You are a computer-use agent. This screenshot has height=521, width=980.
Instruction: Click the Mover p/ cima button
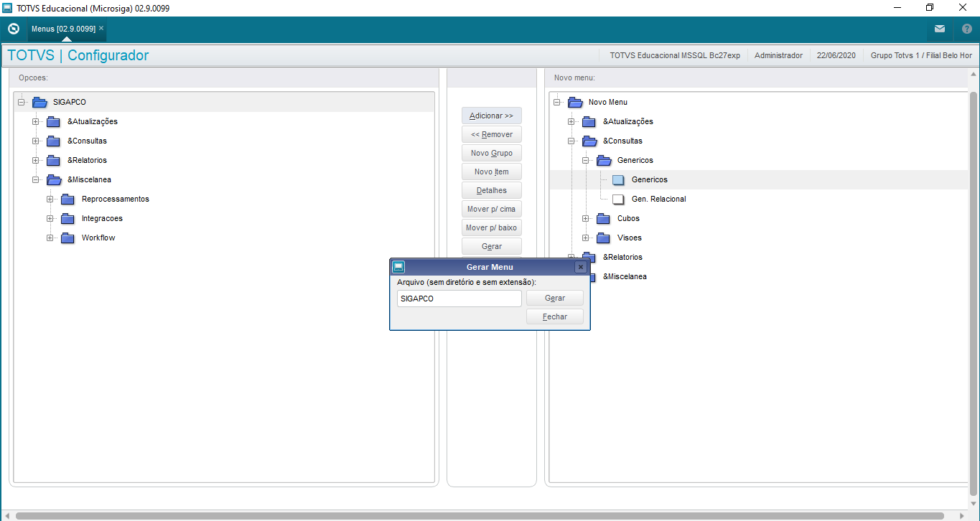[492, 209]
